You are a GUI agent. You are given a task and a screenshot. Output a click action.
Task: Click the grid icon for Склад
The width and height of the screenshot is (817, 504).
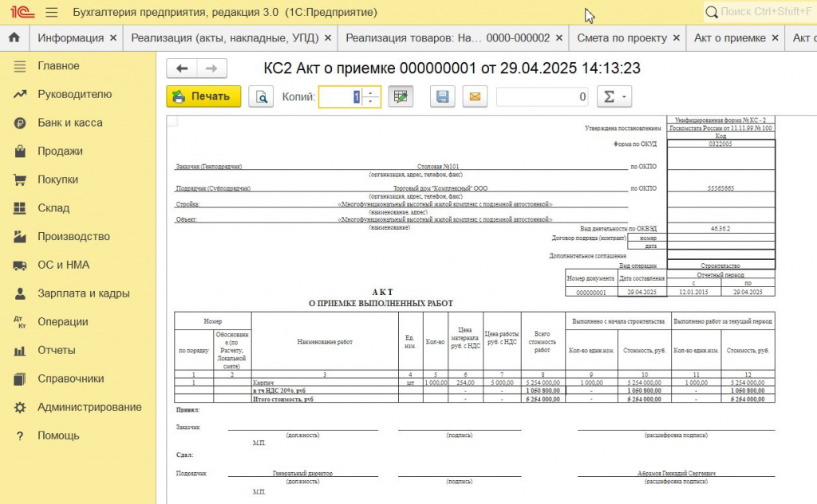coord(20,208)
